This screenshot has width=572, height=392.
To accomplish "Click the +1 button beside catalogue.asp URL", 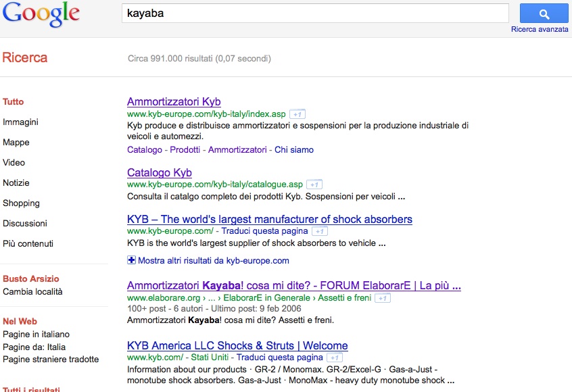I will 314,185.
